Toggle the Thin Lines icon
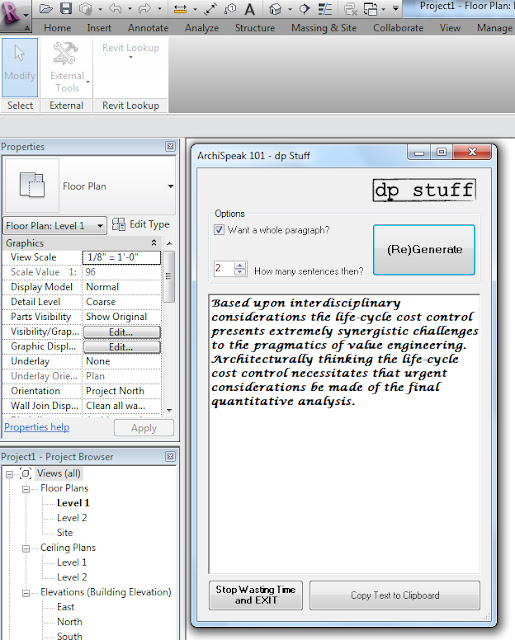Image resolution: width=515 pixels, height=640 pixels. (325, 9)
